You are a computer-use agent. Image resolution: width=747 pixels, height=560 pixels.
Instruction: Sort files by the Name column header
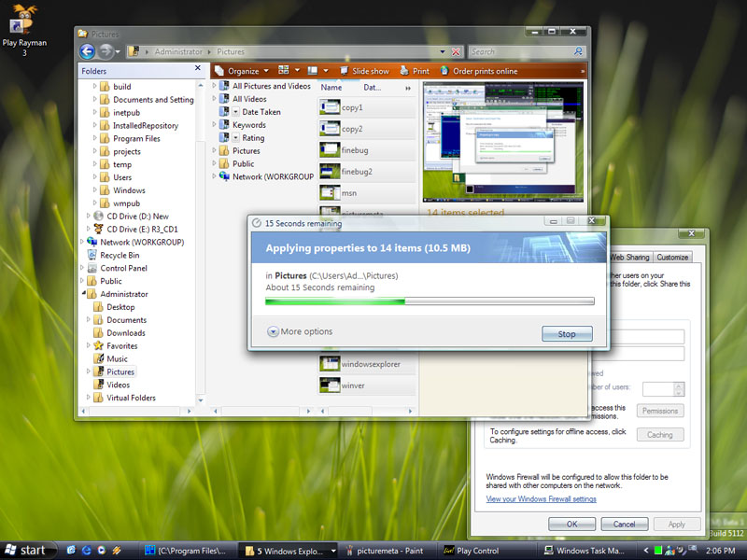click(x=331, y=88)
